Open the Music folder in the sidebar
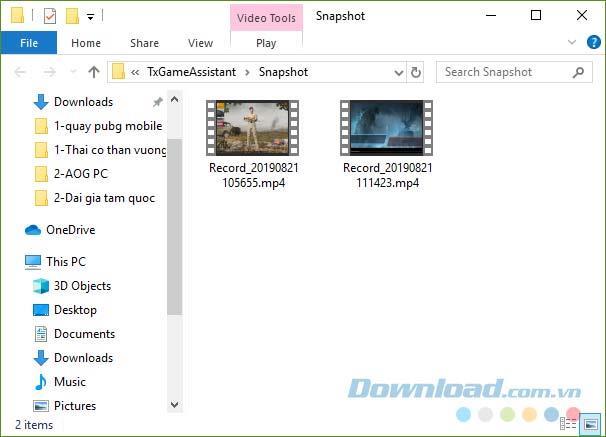 69,382
